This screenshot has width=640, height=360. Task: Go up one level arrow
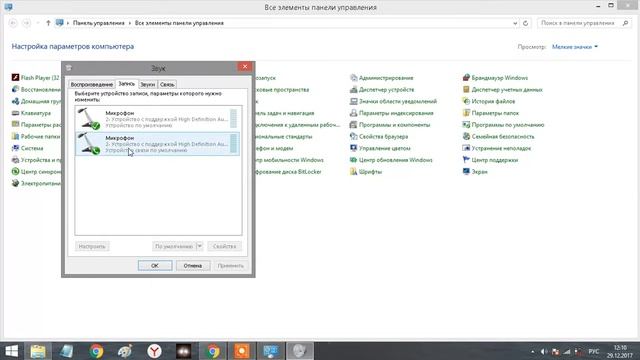[x=48, y=23]
